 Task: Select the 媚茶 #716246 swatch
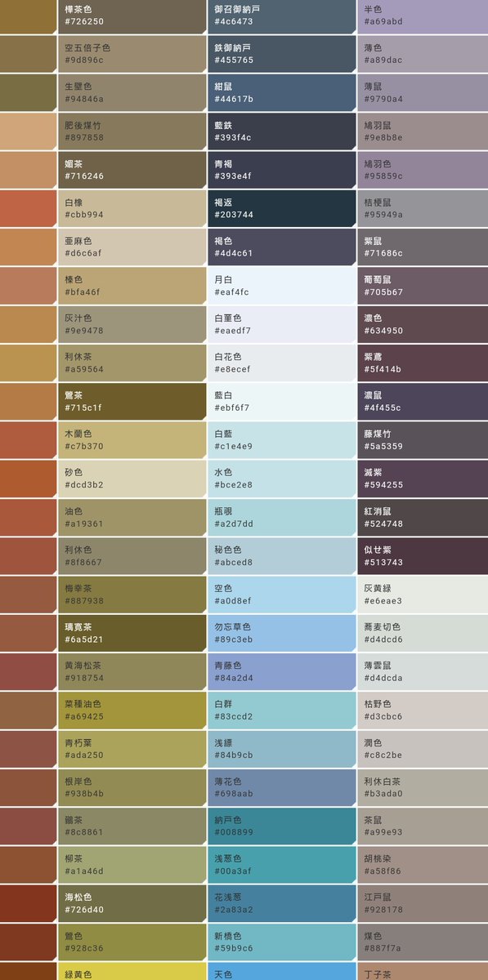(x=132, y=170)
